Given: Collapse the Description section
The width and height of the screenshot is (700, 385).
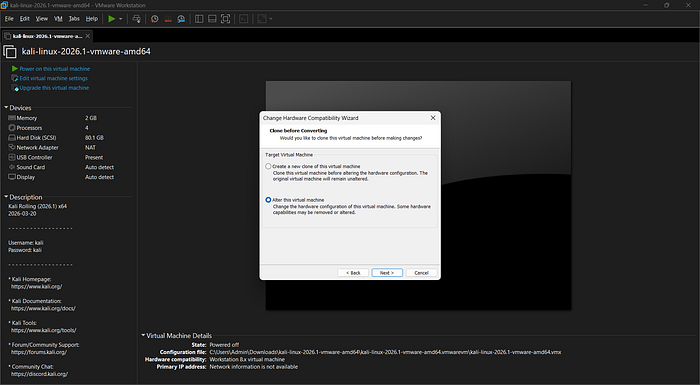Looking at the screenshot, I should pos(6,197).
